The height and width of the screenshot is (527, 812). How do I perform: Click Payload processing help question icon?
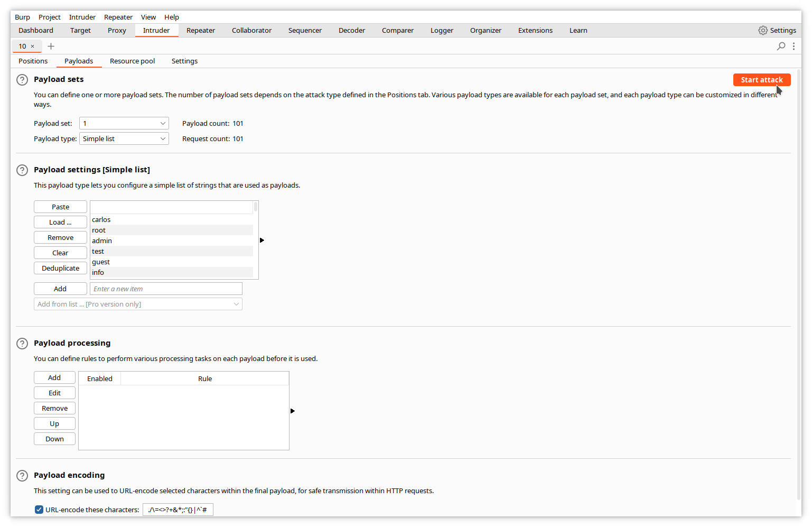pos(22,344)
